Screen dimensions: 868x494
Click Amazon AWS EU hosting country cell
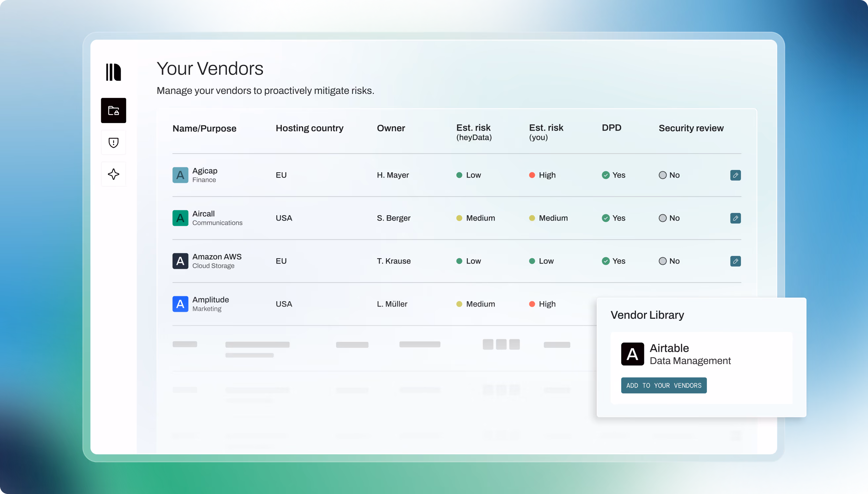[281, 261]
